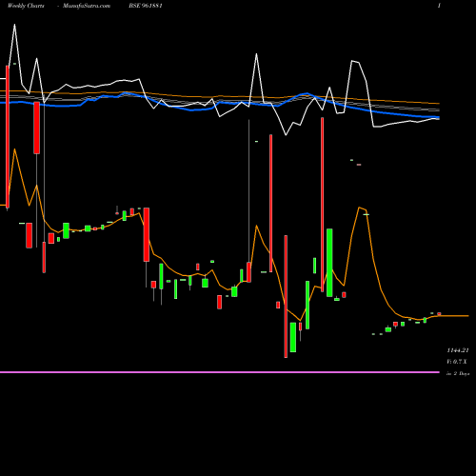This screenshot has width=476, height=476.
Task: Click the "Weekly Charts" title text
Action: click(x=26, y=6)
